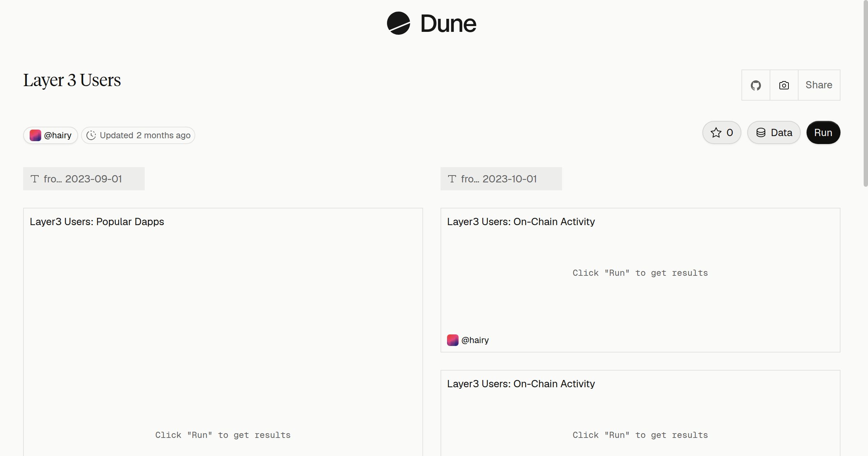Take a screenshot with the camera icon
The width and height of the screenshot is (868, 456).
(784, 85)
